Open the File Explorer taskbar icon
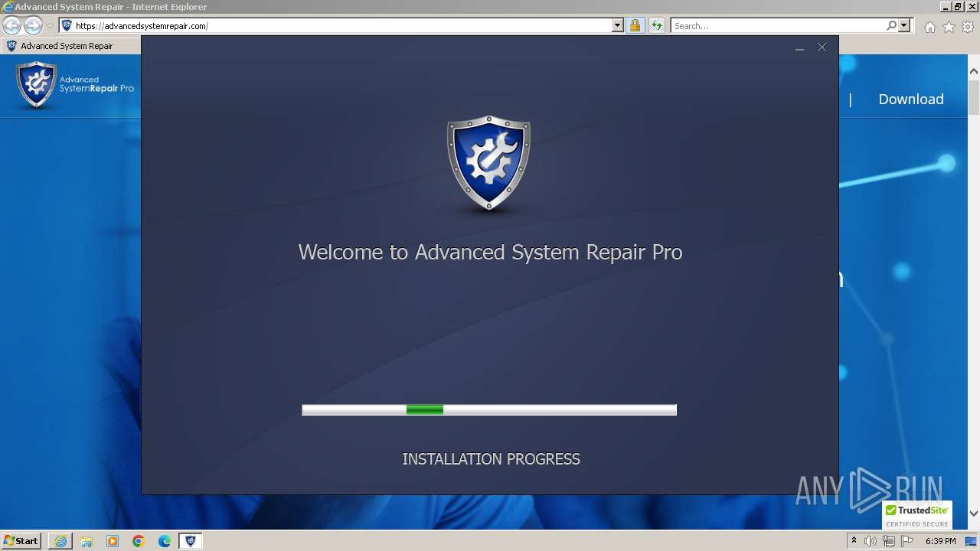This screenshot has height=551, width=980. [87, 541]
